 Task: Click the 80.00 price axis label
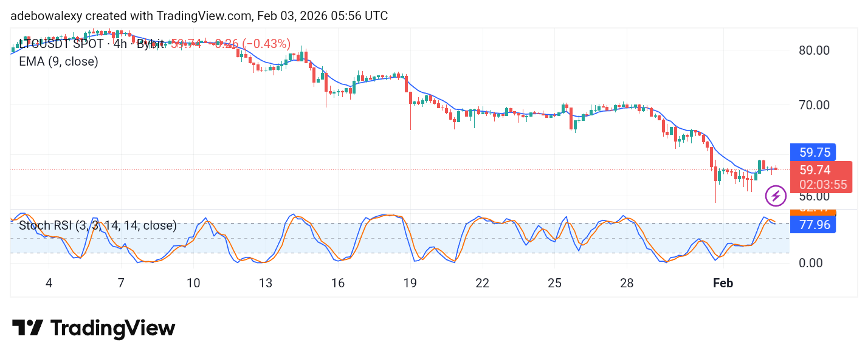pos(815,50)
